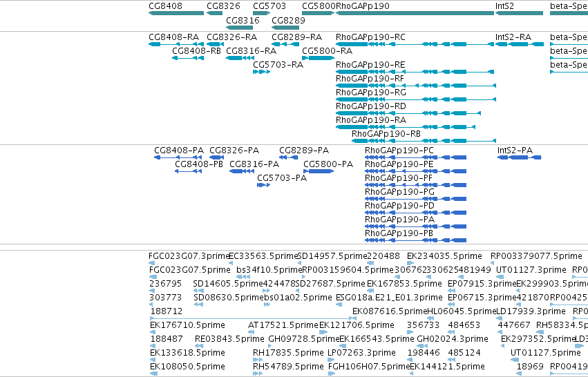This screenshot has height=377, width=588.
Task: Click protein RhoGAPp190-PE
Action: click(x=416, y=171)
